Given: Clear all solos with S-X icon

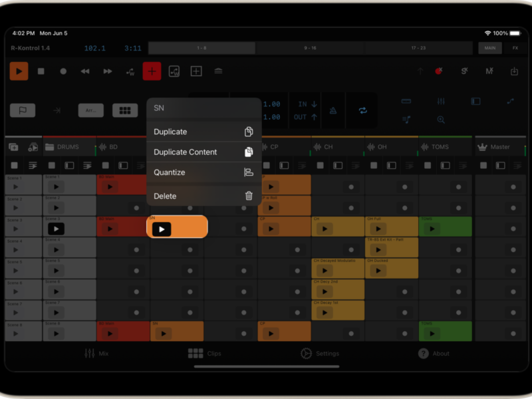Looking at the screenshot, I should click(x=464, y=71).
